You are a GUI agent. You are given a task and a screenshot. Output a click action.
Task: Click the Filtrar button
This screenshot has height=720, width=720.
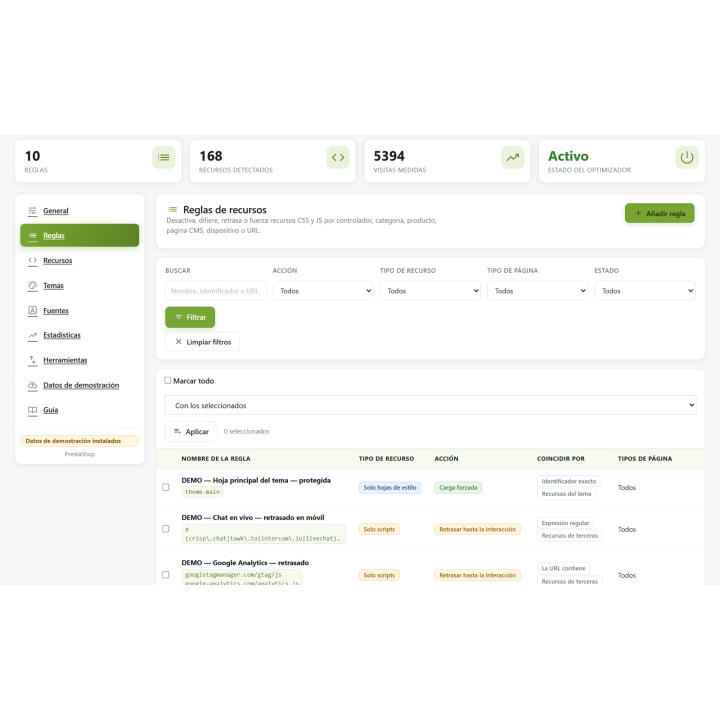tap(190, 317)
